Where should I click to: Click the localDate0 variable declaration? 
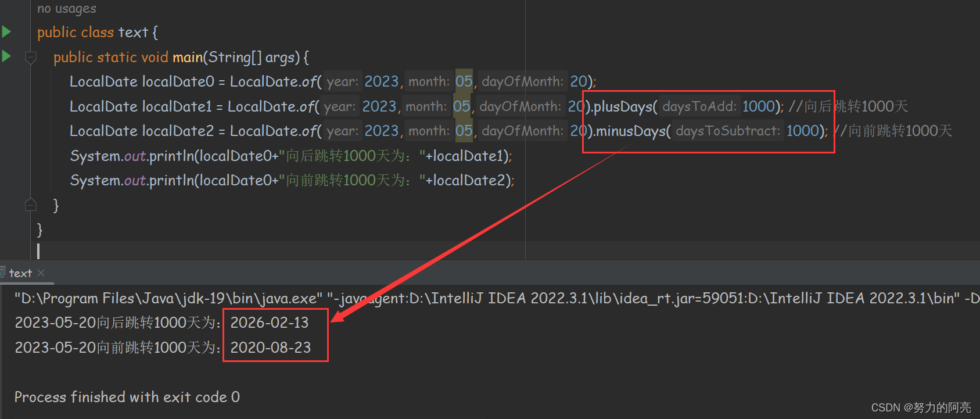pos(178,81)
